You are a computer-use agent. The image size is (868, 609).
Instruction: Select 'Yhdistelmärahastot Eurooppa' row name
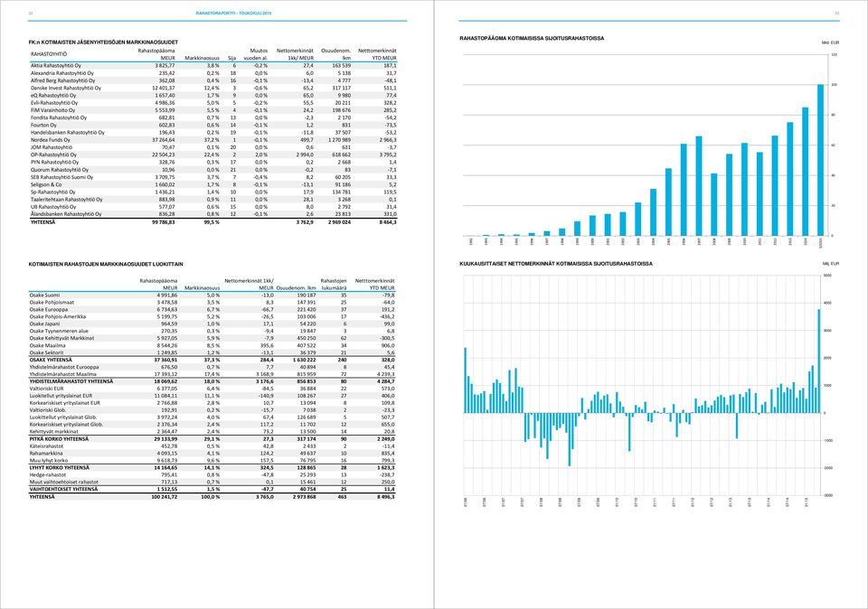(x=64, y=367)
